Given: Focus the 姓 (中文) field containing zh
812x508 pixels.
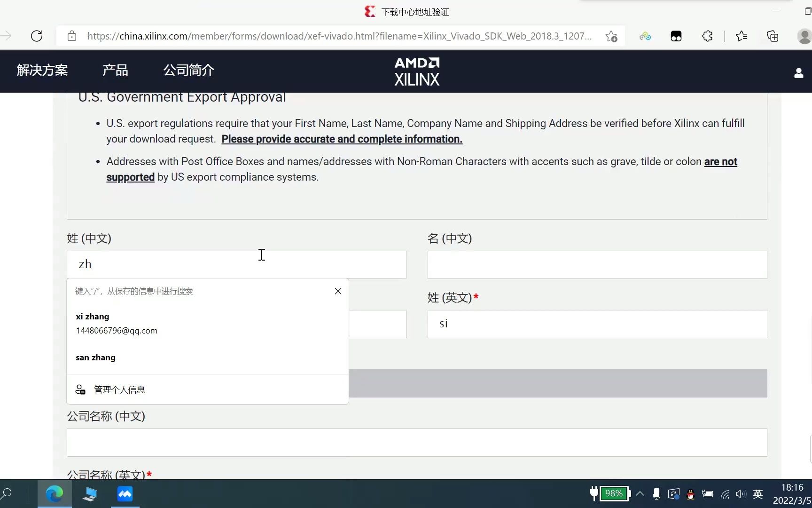Looking at the screenshot, I should [236, 265].
